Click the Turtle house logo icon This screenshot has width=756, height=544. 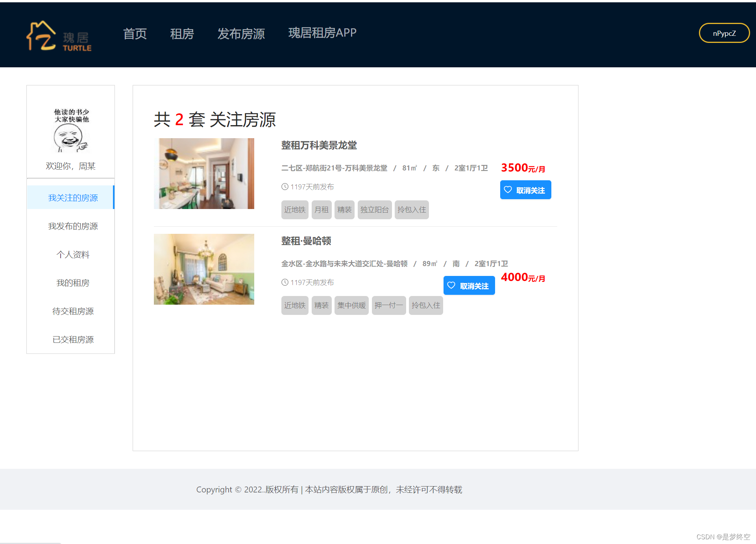[41, 36]
